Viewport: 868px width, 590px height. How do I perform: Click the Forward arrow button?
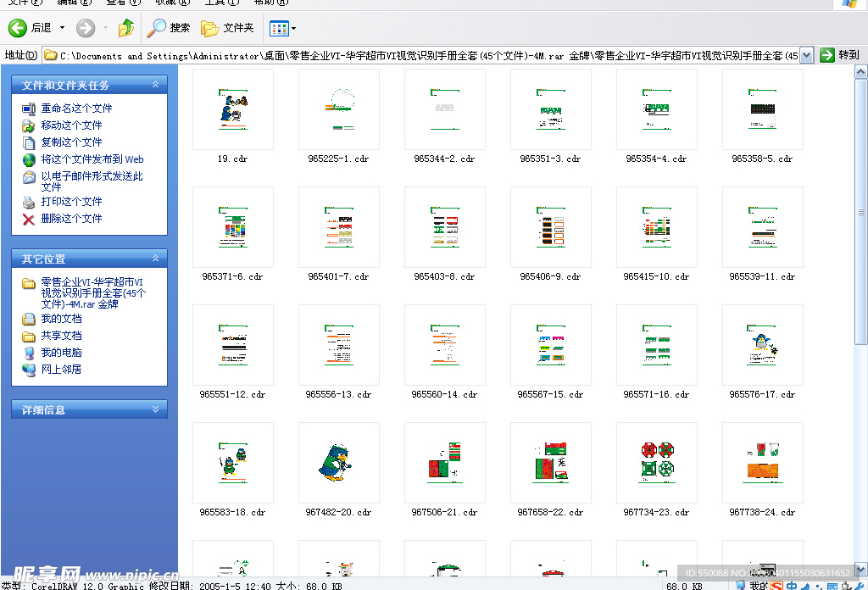[x=86, y=28]
